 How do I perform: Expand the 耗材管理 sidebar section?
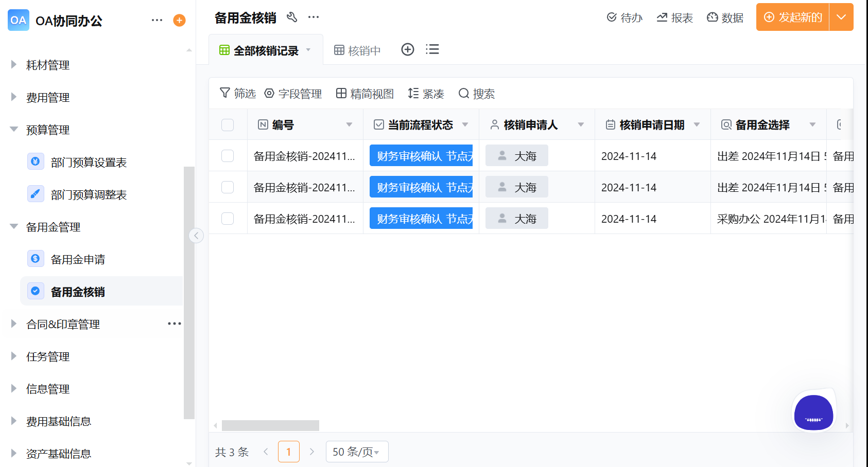coord(13,65)
